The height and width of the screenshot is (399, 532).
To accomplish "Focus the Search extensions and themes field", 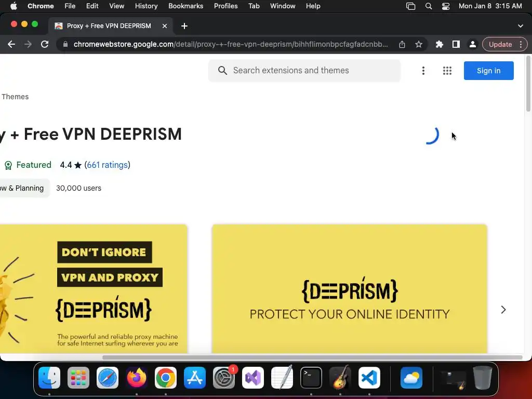I will pyautogui.click(x=304, y=71).
